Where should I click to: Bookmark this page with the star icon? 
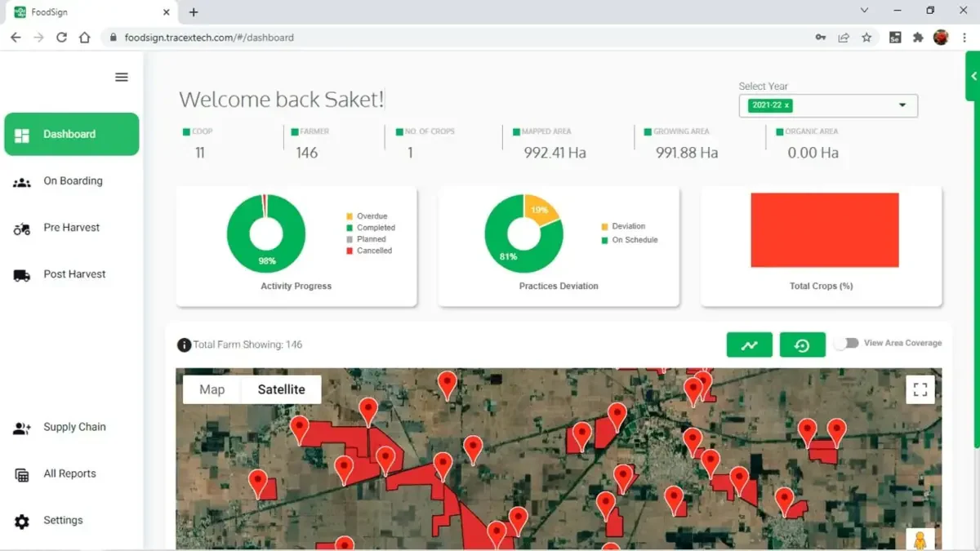(x=866, y=38)
